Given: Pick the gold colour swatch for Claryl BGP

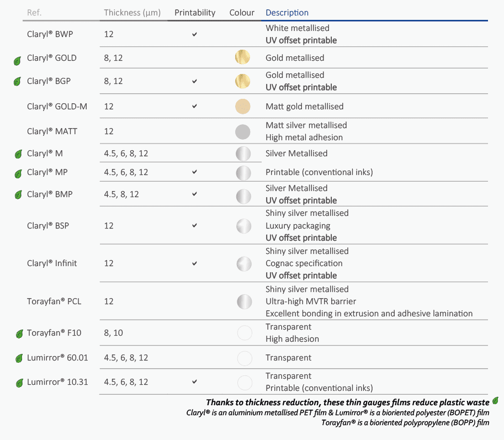Looking at the screenshot, I should point(243,81).
